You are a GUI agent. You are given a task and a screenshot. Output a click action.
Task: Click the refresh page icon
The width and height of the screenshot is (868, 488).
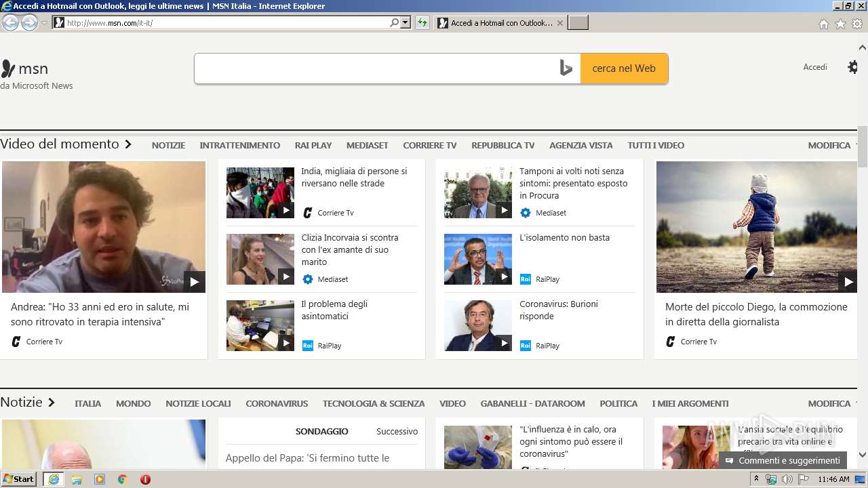coord(422,23)
